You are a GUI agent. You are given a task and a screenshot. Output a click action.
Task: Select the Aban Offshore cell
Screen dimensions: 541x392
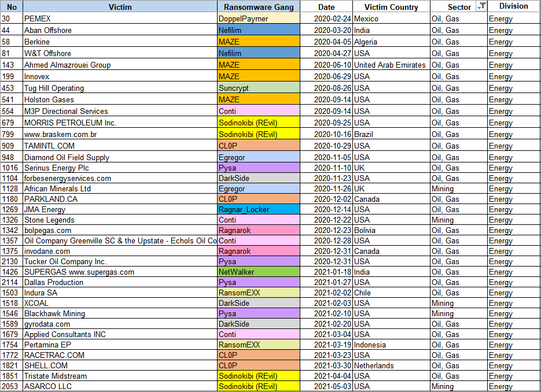120,30
